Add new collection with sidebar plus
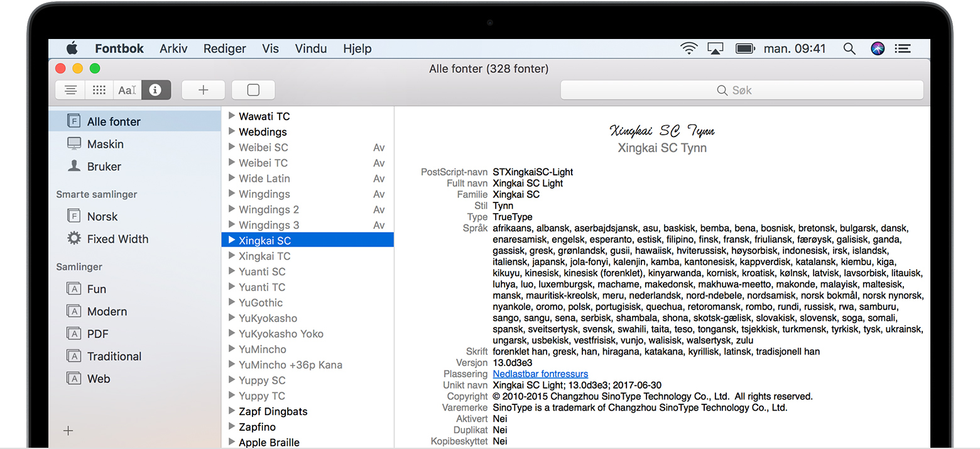Image resolution: width=980 pixels, height=449 pixels. [68, 431]
